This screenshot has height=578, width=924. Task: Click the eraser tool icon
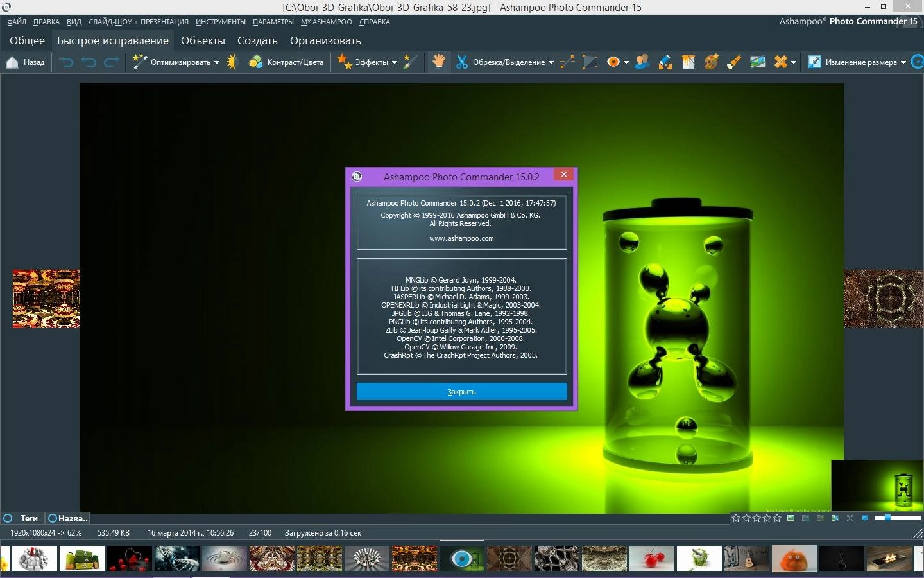pyautogui.click(x=665, y=62)
